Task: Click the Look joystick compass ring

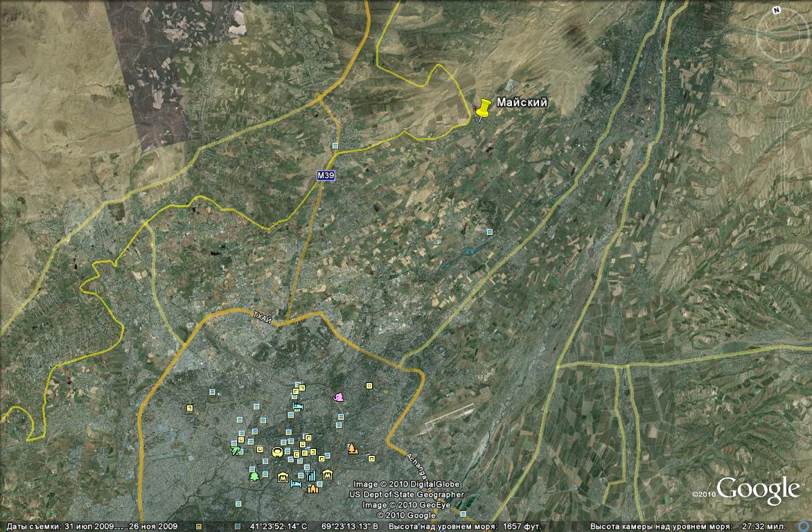Action: (782, 35)
